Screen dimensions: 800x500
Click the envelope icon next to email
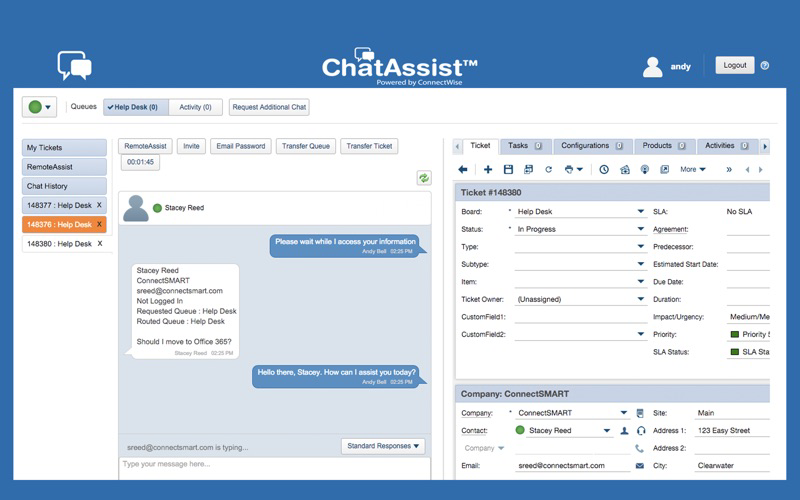[640, 466]
